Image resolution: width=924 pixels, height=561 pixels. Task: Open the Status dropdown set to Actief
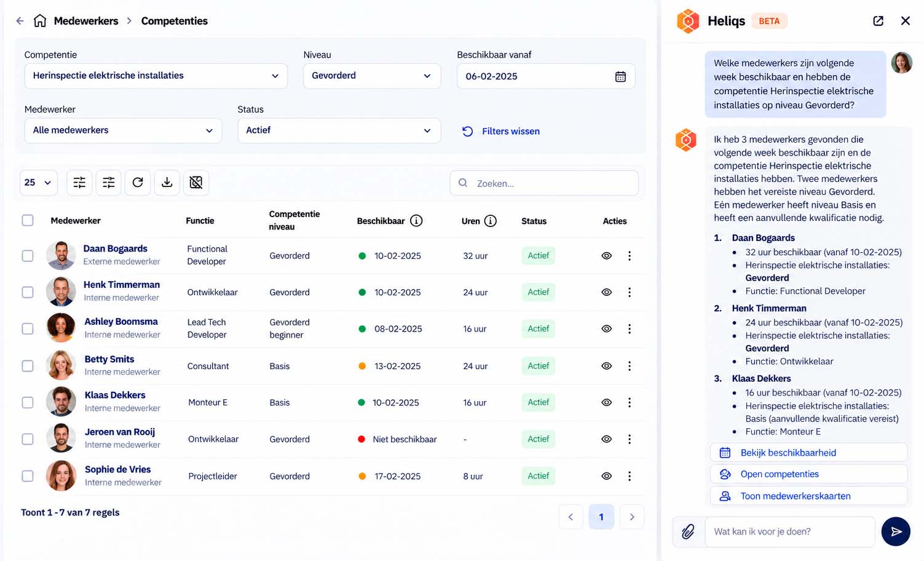coord(339,130)
